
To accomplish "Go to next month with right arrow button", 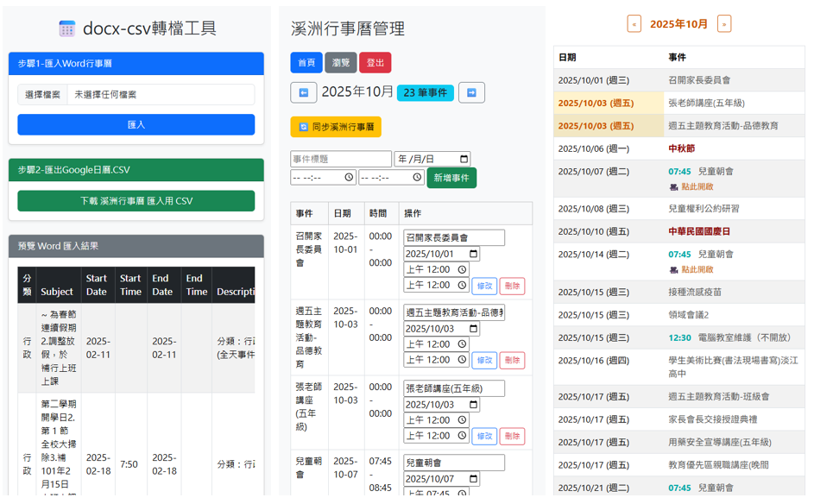I will 471,92.
